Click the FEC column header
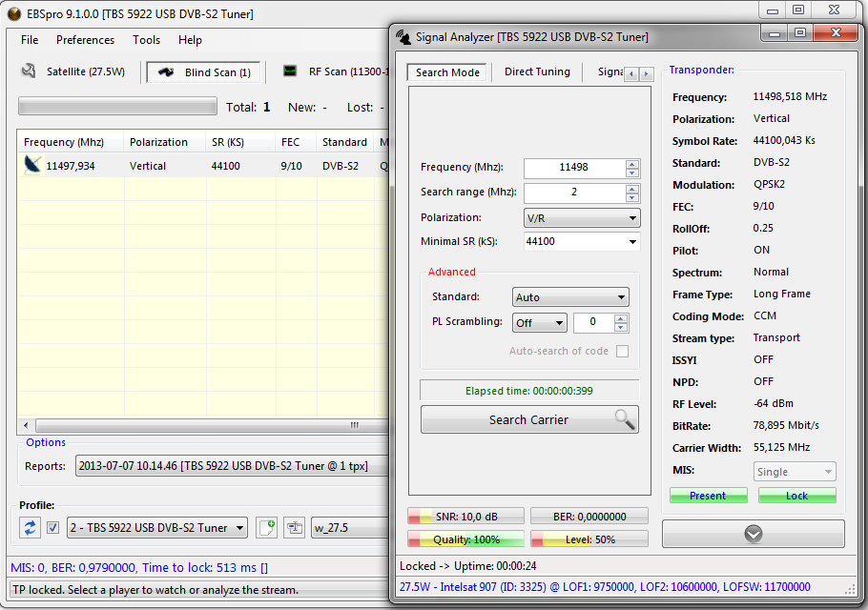The height and width of the screenshot is (610, 868). (x=296, y=142)
